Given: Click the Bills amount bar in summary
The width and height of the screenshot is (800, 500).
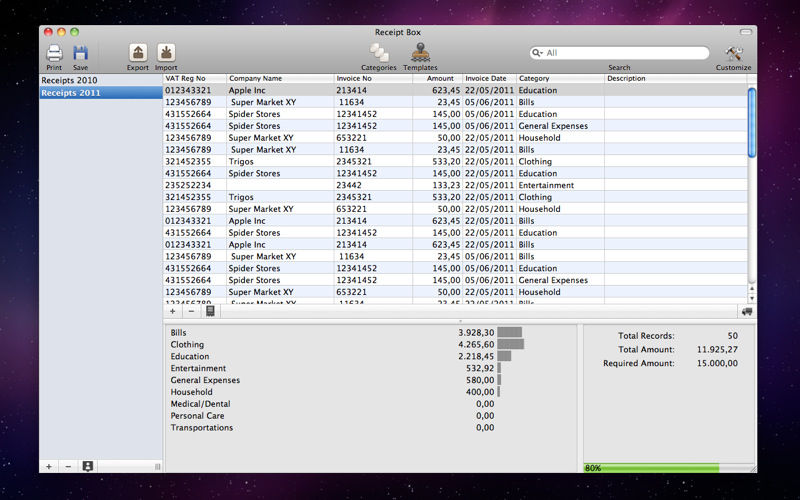Looking at the screenshot, I should click(510, 333).
